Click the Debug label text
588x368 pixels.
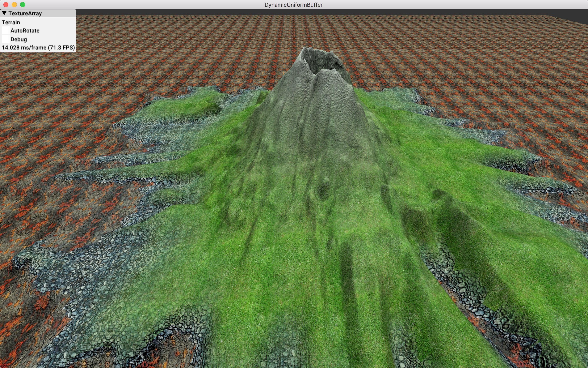pyautogui.click(x=19, y=39)
